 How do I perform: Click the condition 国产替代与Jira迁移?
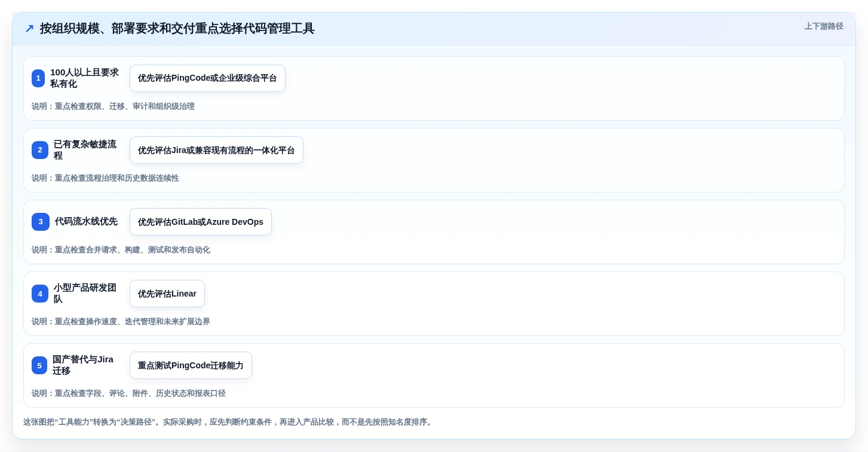tap(84, 365)
